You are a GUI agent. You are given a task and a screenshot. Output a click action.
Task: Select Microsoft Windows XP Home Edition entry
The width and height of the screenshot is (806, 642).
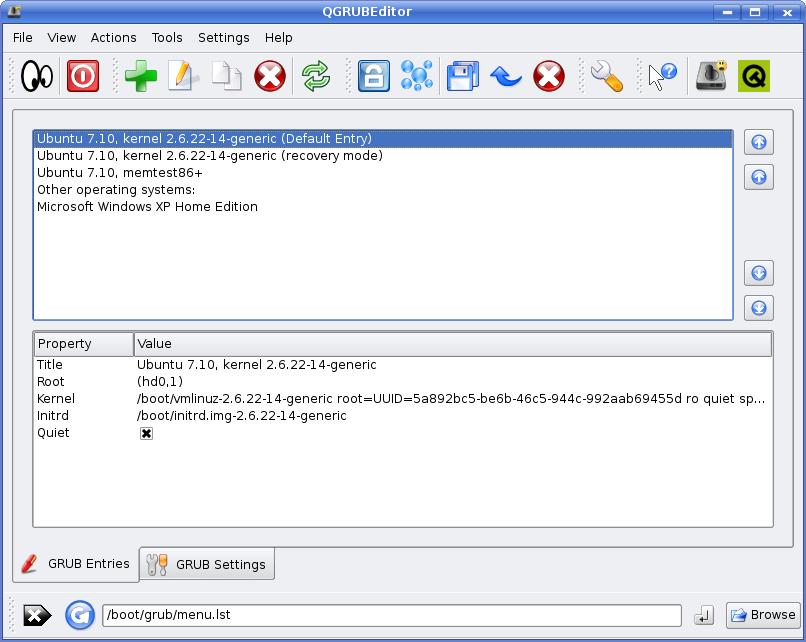pos(383,207)
